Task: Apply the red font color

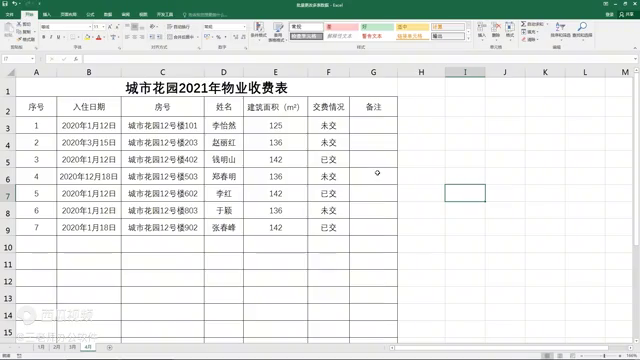Action: pyautogui.click(x=98, y=37)
